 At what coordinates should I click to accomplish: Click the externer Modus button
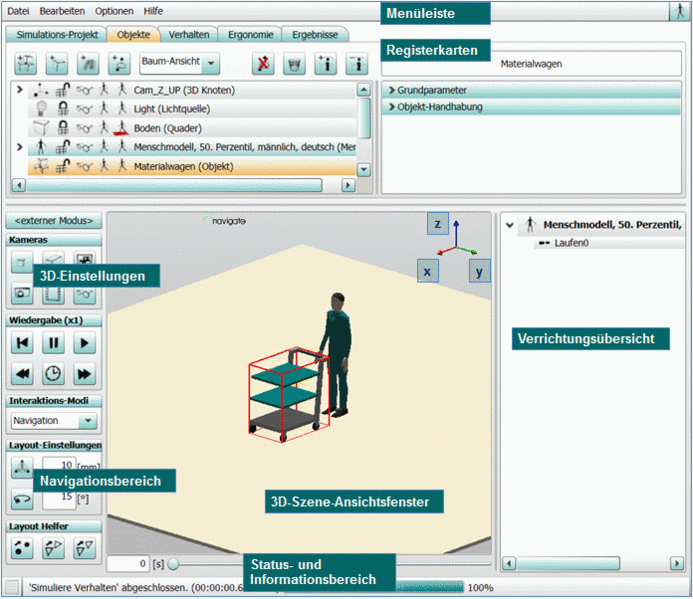coord(53,220)
